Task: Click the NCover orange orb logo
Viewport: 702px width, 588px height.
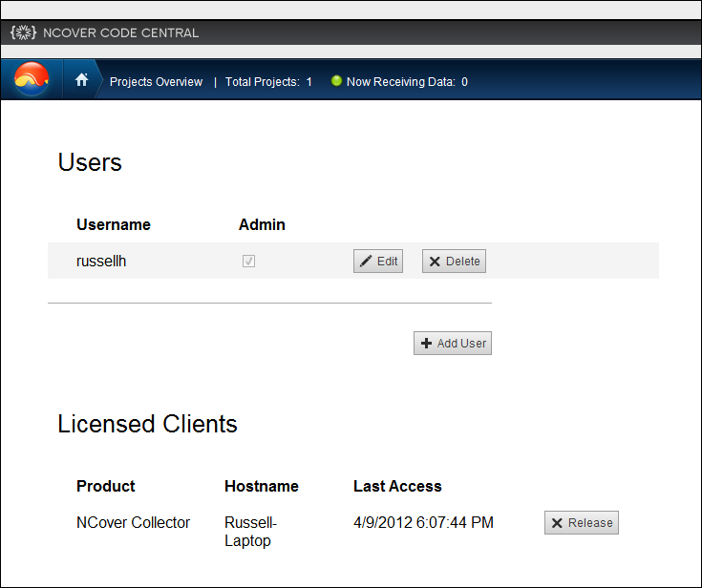Action: click(x=32, y=80)
